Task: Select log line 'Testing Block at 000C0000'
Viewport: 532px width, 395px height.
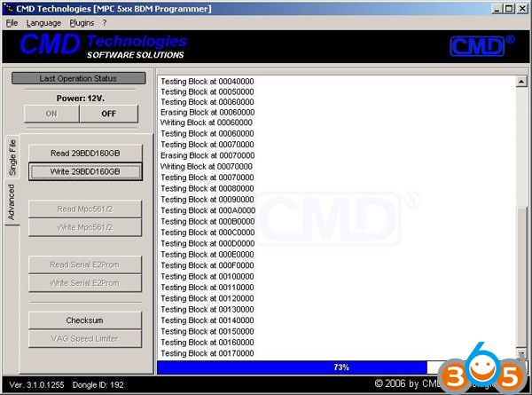Action: pyautogui.click(x=207, y=232)
